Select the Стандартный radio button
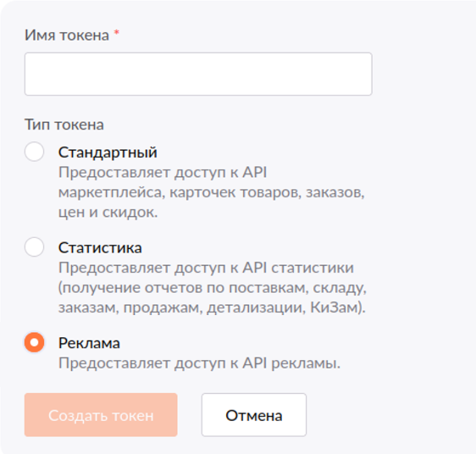Image resolution: width=476 pixels, height=454 pixels. click(x=35, y=152)
